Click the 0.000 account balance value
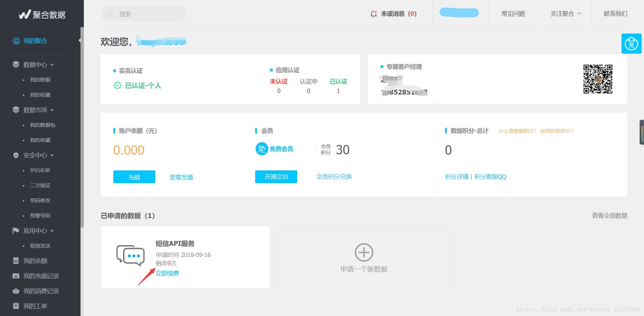The image size is (644, 316). tap(129, 150)
